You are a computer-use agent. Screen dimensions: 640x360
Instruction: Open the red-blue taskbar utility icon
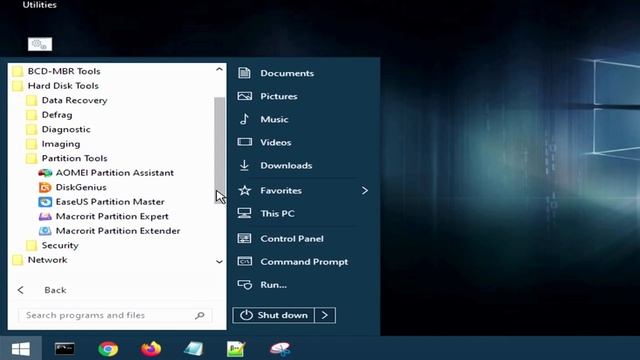[x=280, y=349]
